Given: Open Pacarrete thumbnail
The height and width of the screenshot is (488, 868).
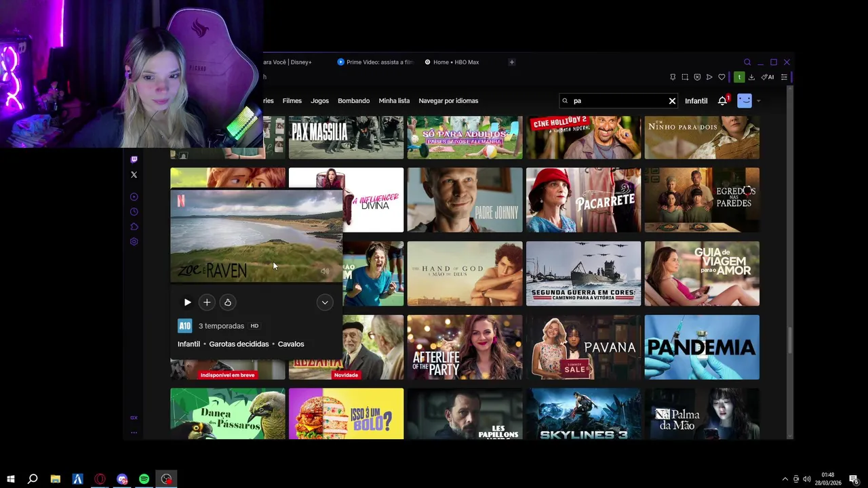Looking at the screenshot, I should point(583,200).
